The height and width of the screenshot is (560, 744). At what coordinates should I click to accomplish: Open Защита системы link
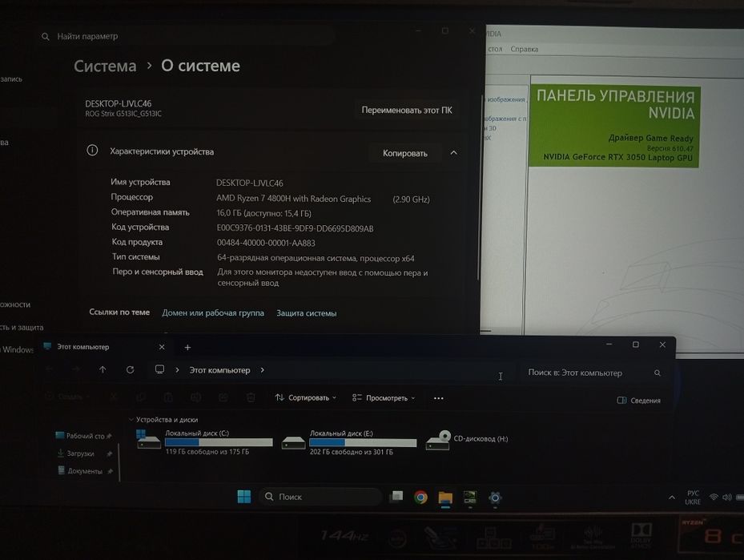coord(307,313)
